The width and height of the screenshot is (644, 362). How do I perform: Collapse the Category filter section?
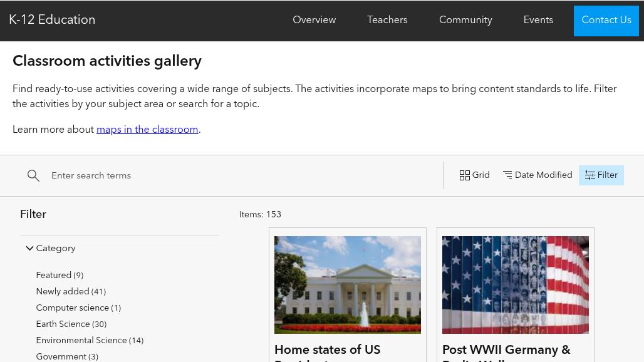pyautogui.click(x=55, y=248)
